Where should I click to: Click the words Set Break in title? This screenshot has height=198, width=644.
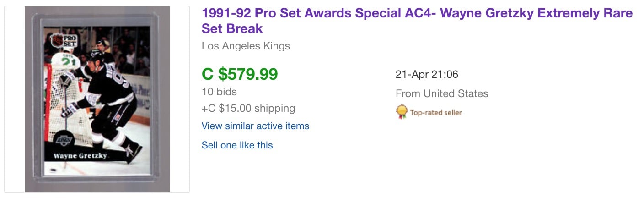coord(232,28)
